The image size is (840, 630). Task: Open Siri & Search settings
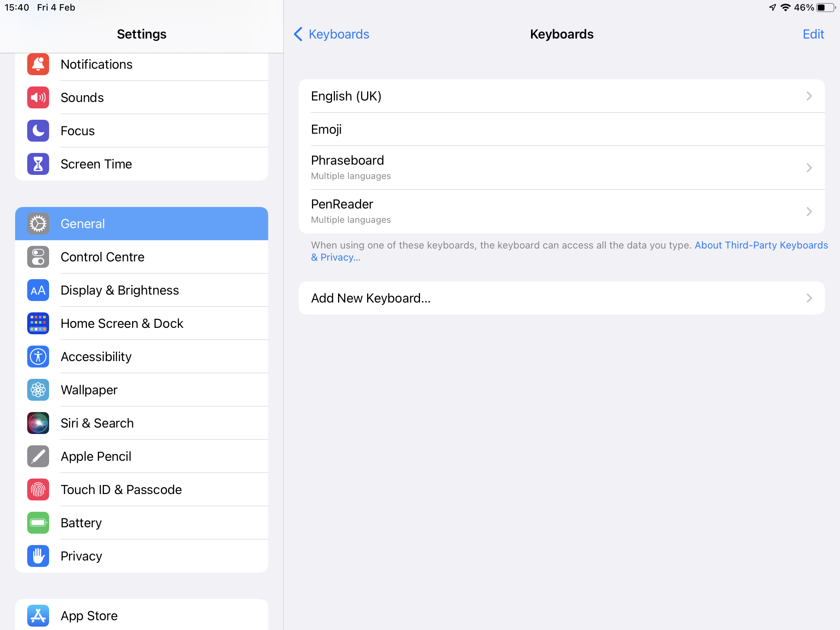click(142, 423)
